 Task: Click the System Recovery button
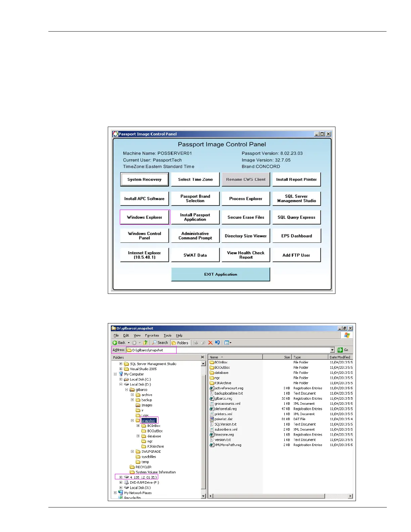[144, 179]
